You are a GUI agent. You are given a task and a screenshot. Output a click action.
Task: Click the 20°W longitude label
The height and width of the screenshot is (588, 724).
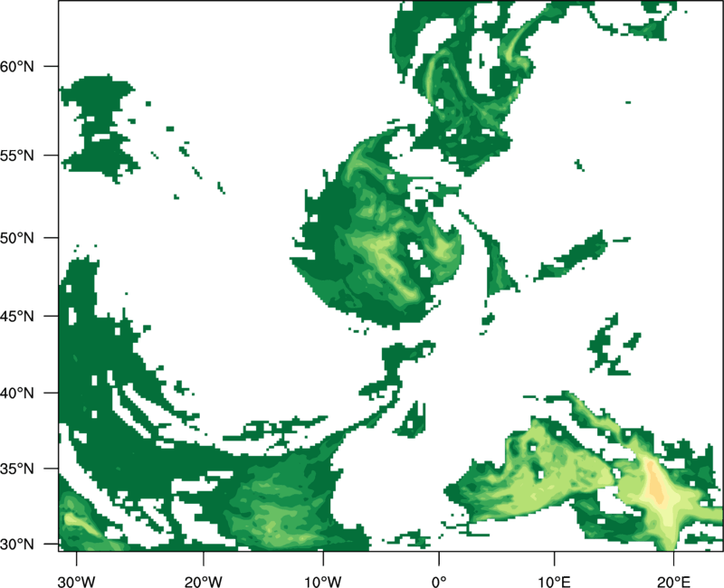pos(204,582)
